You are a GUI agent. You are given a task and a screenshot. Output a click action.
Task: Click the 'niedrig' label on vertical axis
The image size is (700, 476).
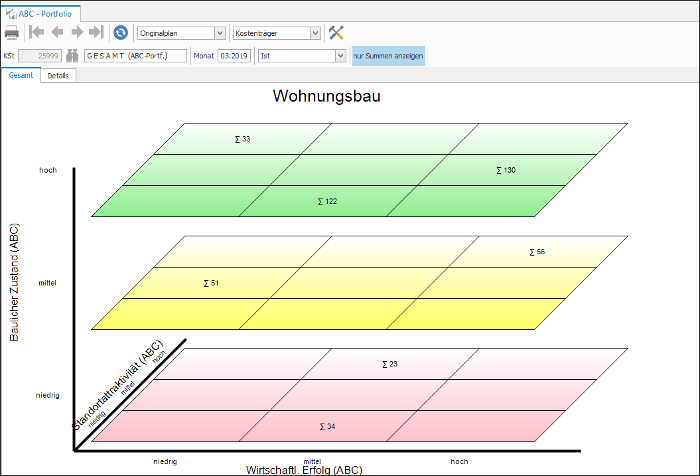coord(47,396)
